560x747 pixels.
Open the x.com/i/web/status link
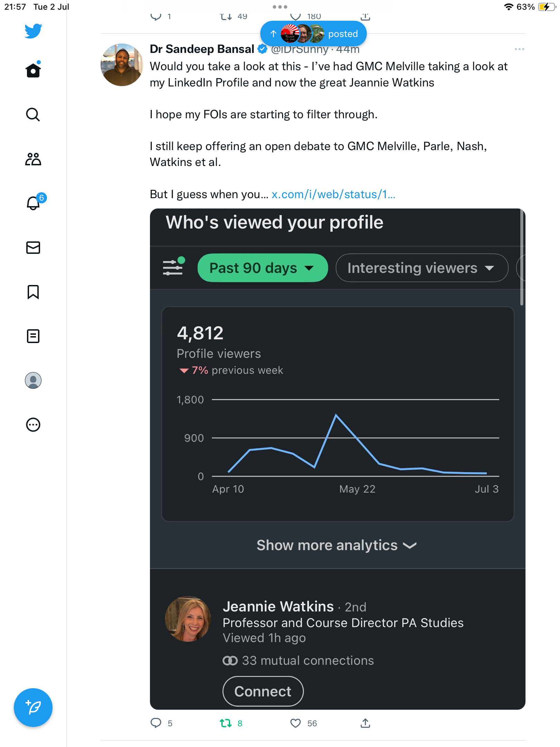point(333,194)
